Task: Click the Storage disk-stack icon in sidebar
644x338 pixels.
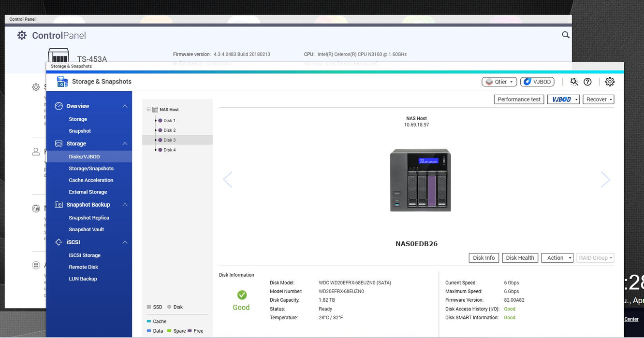Action: tap(59, 143)
